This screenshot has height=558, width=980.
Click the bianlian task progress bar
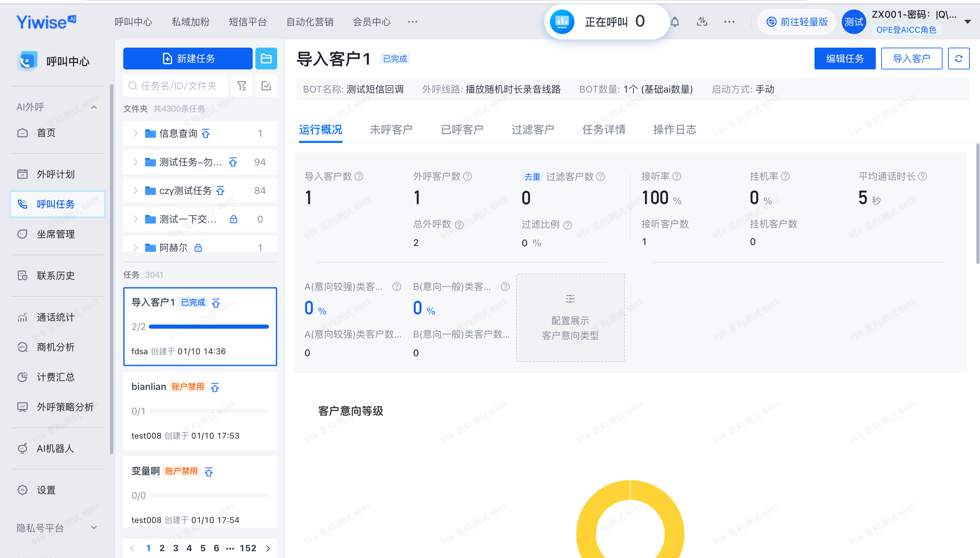209,411
